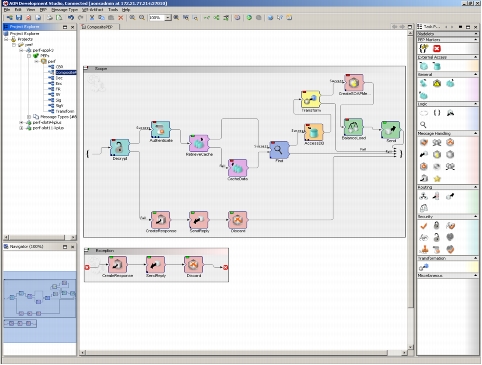This screenshot has width=482, height=365.
Task: Click the green circular run icon in the toolbar
Action: click(x=249, y=18)
